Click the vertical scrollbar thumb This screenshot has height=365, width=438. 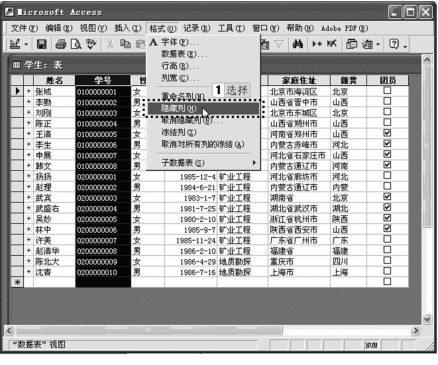click(x=427, y=147)
